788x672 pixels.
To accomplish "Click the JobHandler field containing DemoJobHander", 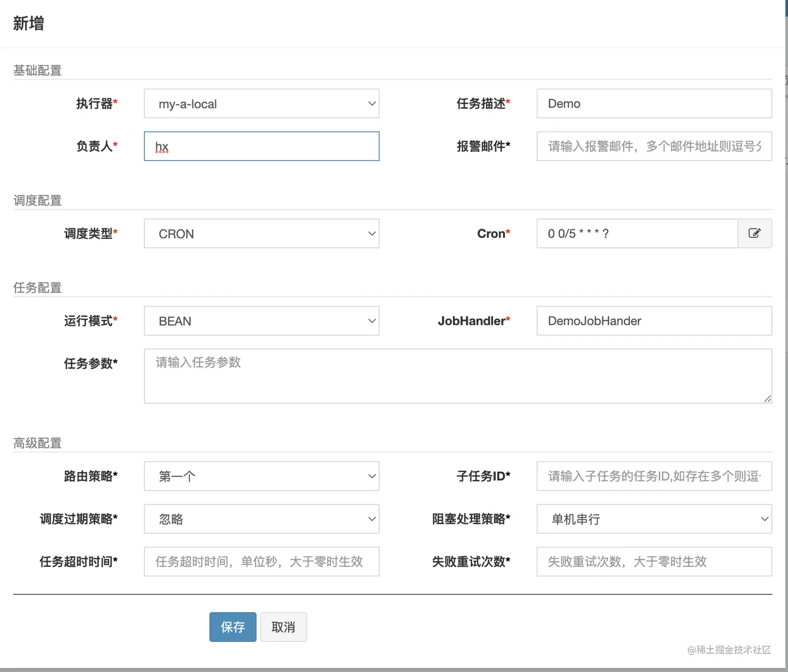I will [654, 321].
